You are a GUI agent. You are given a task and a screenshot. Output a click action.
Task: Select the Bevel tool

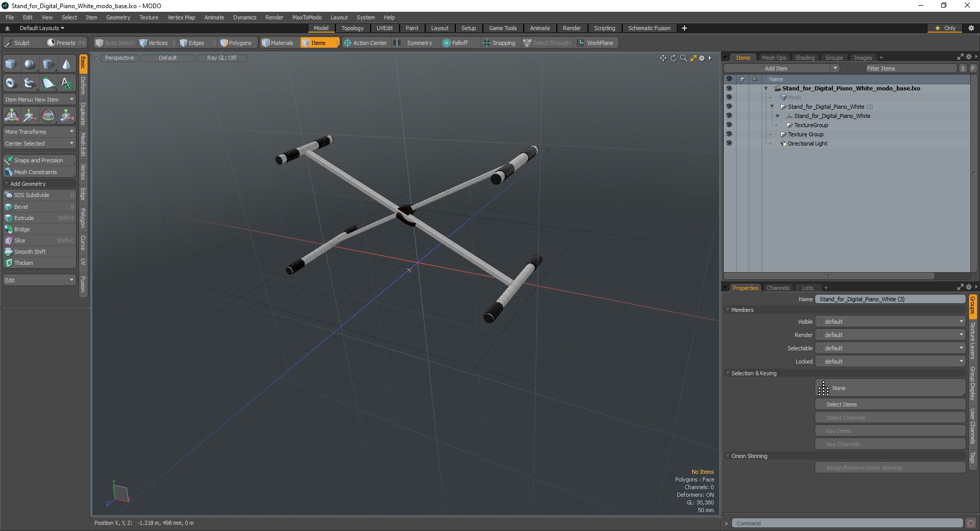click(40, 207)
